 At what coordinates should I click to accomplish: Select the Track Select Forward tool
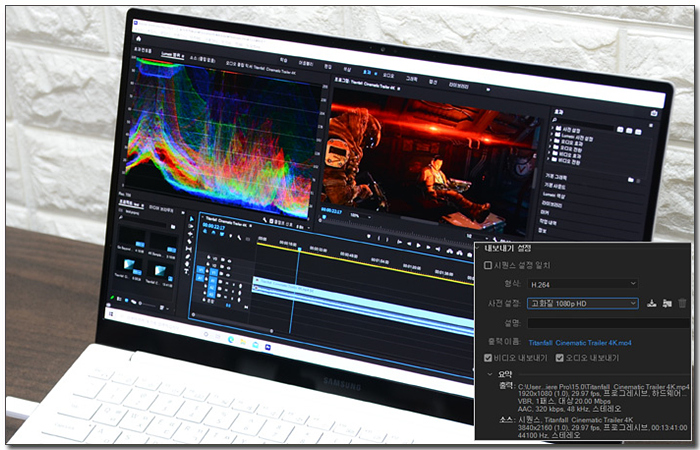point(191,227)
